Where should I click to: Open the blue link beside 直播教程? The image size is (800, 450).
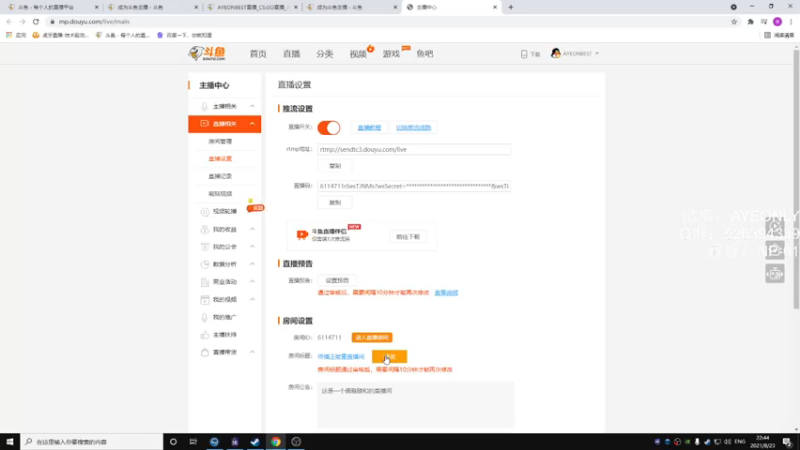click(x=413, y=128)
